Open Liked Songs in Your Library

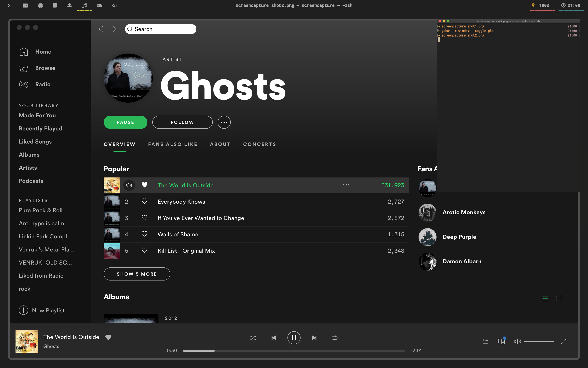[35, 142]
